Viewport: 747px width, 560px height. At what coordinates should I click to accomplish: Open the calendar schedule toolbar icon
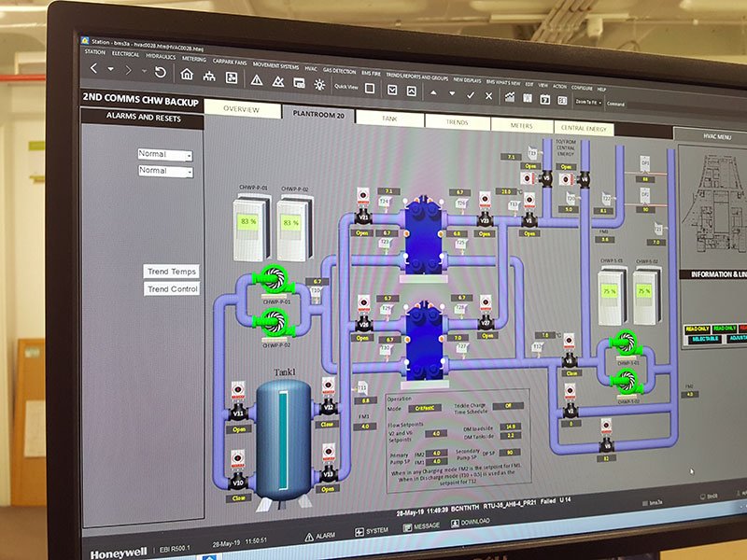click(544, 100)
